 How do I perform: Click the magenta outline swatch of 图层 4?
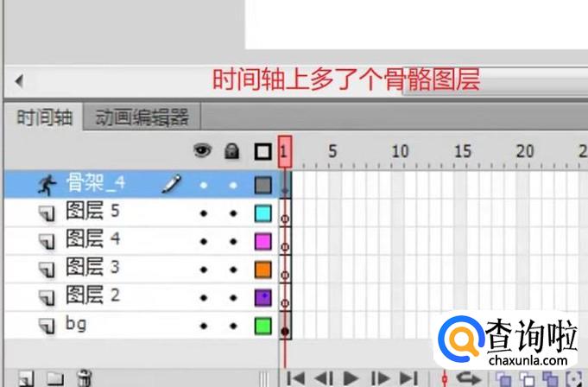click(x=263, y=241)
